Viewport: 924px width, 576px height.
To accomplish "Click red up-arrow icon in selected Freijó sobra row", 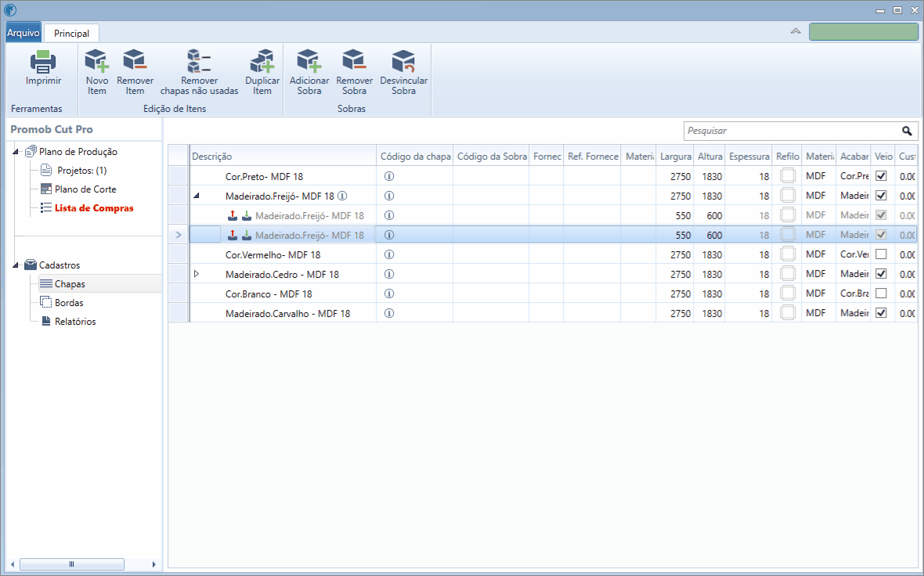I will coord(233,235).
